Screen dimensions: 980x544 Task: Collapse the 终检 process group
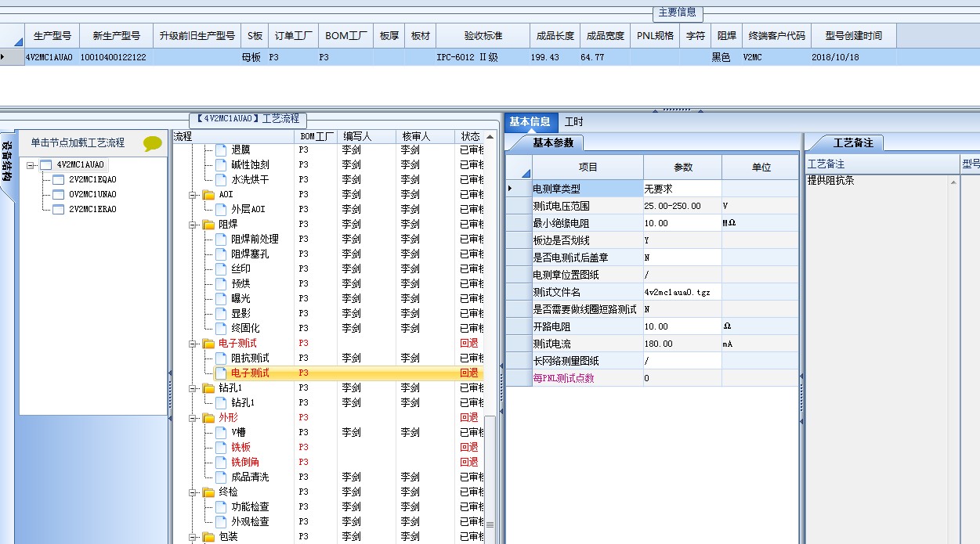click(x=193, y=492)
